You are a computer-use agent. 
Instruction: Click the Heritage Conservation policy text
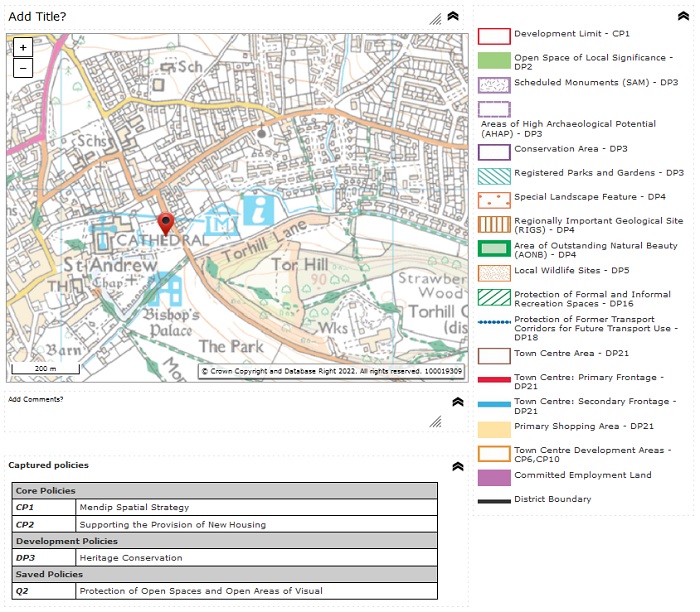[x=131, y=558]
